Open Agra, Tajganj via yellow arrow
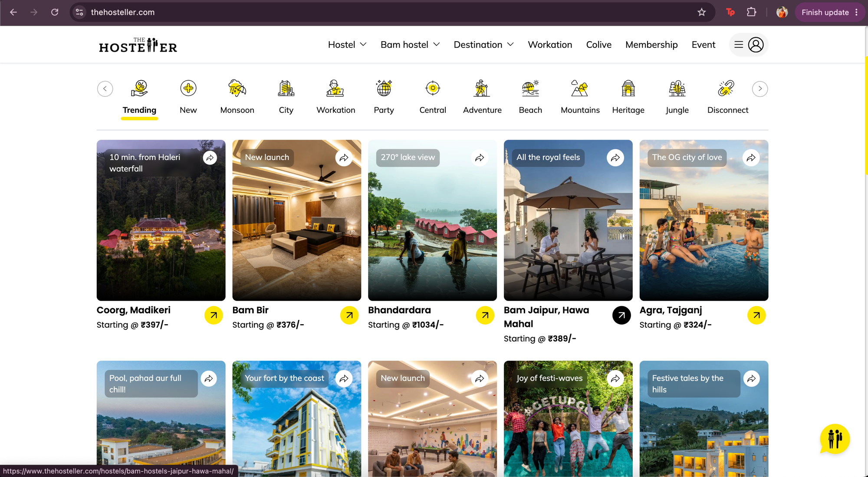The height and width of the screenshot is (477, 868). click(756, 315)
